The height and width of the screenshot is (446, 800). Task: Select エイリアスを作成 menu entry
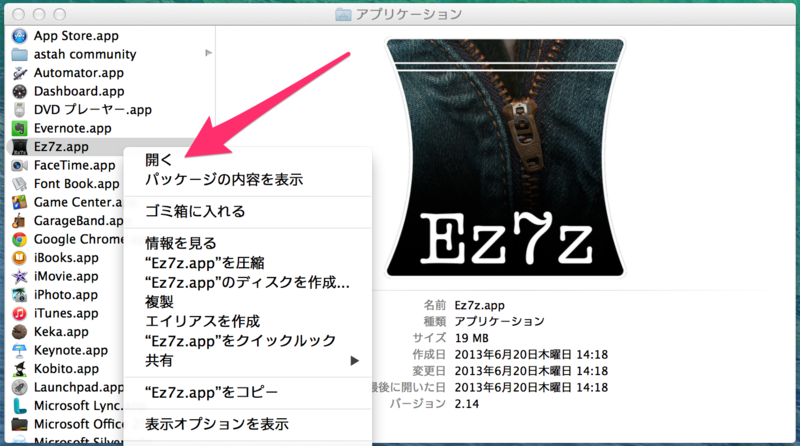(203, 321)
